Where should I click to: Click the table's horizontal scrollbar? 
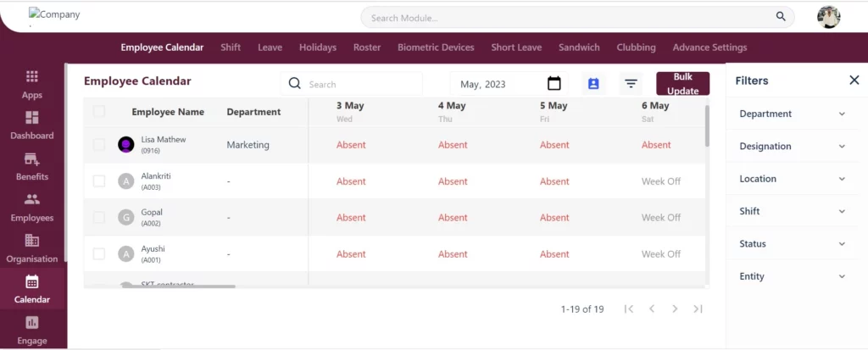178,286
